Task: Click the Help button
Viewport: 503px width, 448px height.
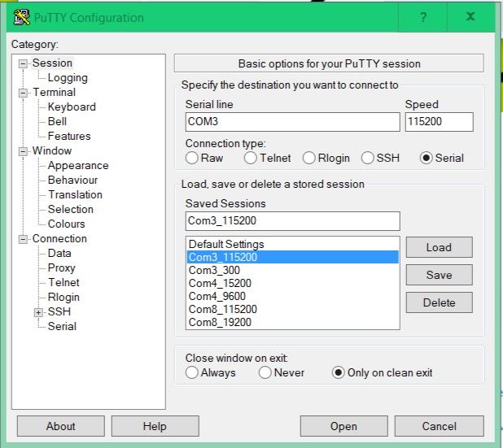Action: tap(155, 426)
